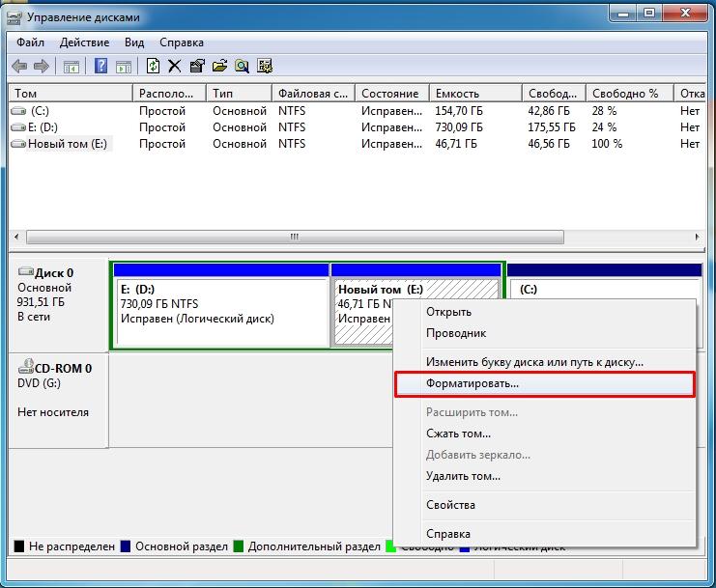Click the 730,09 ГБ capacity cell in the list
Image resolution: width=716 pixels, height=588 pixels.
(x=458, y=127)
